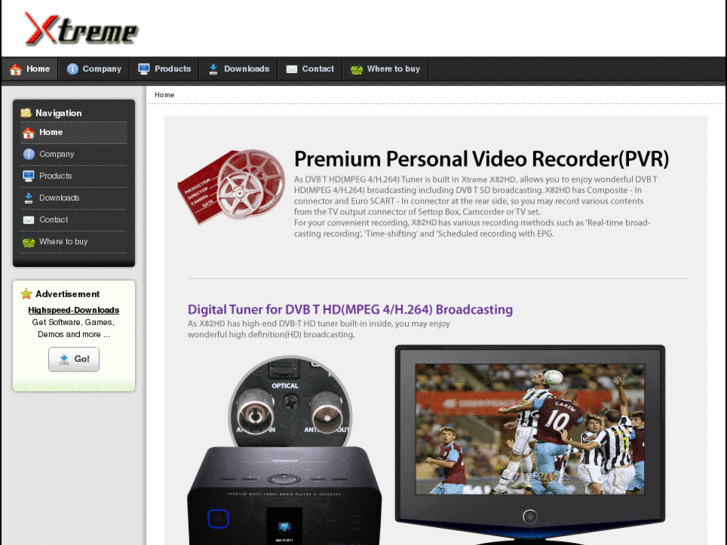The image size is (727, 545).
Task: Open Products in the top menu
Action: (x=165, y=69)
